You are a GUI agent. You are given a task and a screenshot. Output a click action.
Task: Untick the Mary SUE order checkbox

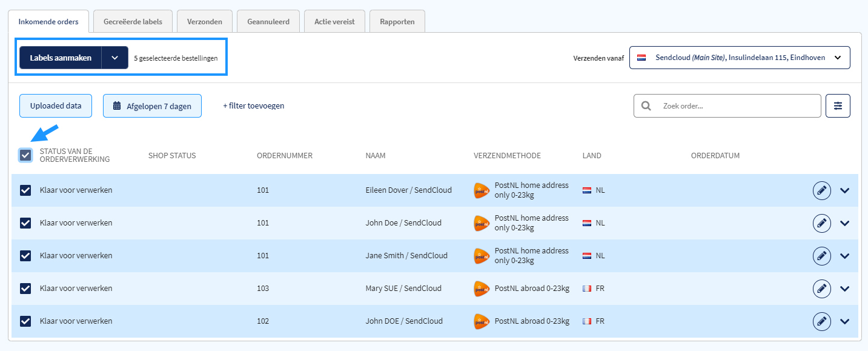point(25,289)
